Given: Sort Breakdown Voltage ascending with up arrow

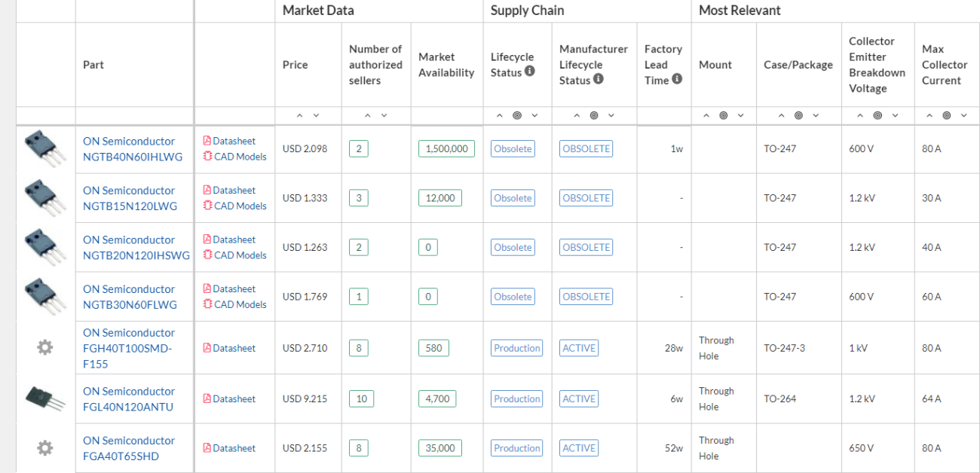Looking at the screenshot, I should [x=861, y=115].
